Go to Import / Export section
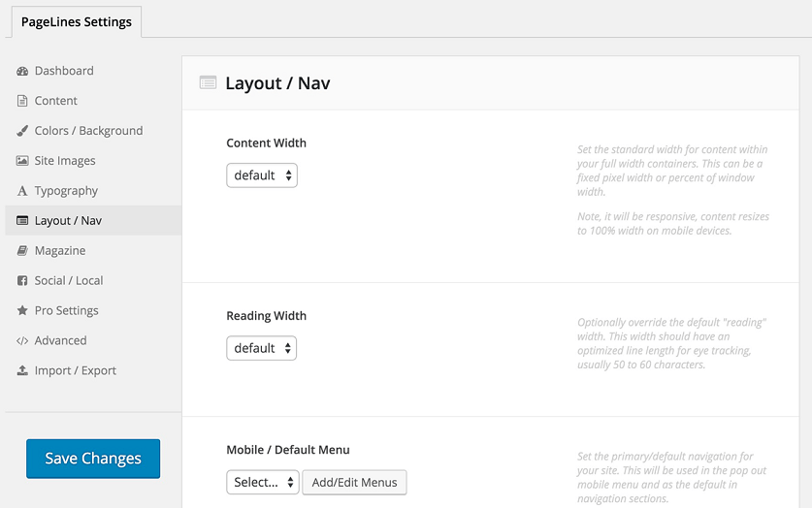Screen dimensions: 812x508 93,371
